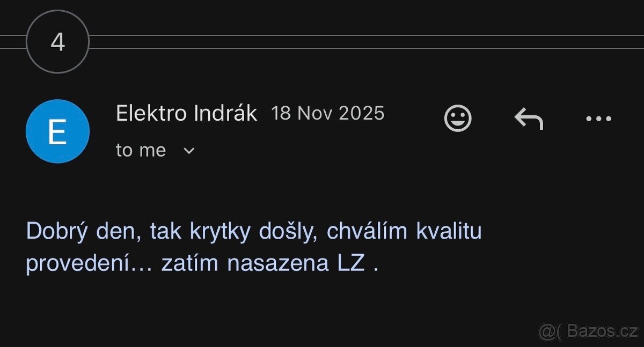Image resolution: width=644 pixels, height=347 pixels.
Task: Click the 18 Nov 2025 date
Action: [x=327, y=113]
